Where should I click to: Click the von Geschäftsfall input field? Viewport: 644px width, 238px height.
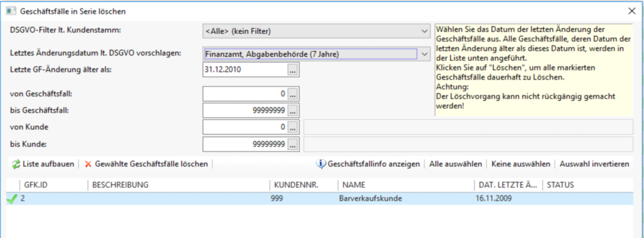pyautogui.click(x=245, y=94)
